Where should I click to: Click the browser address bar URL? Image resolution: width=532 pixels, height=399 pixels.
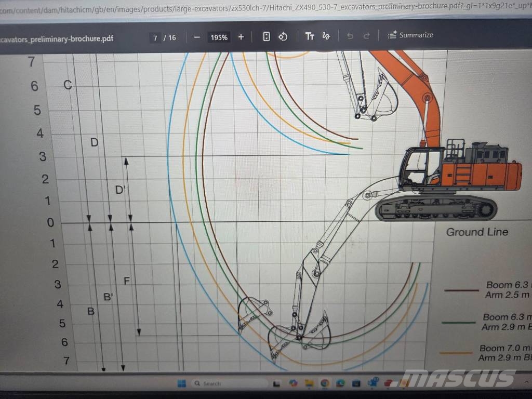pos(266,8)
